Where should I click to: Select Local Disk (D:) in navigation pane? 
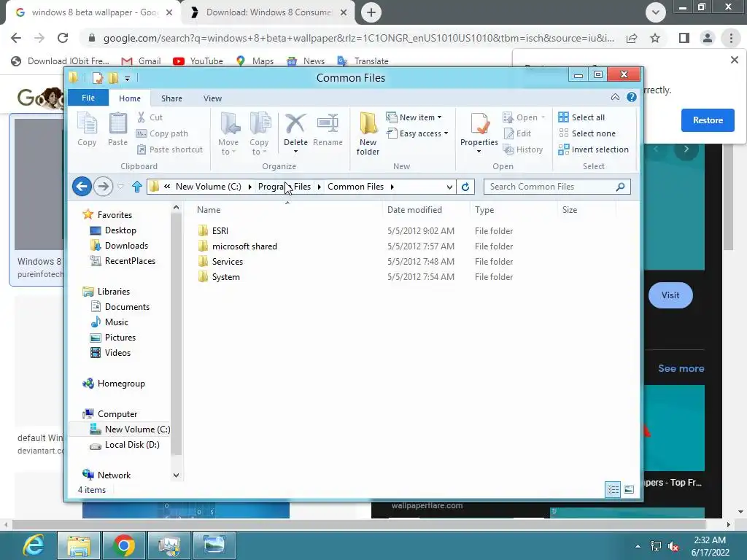coord(131,445)
